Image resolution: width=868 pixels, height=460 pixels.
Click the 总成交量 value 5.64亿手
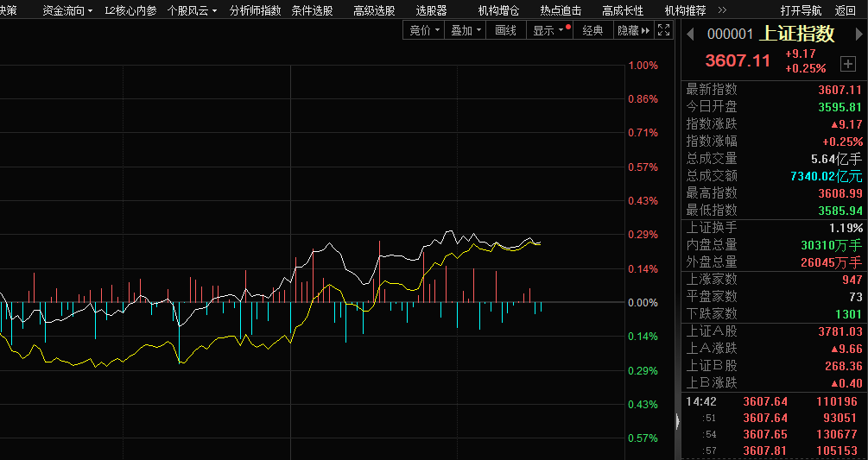coord(837,159)
